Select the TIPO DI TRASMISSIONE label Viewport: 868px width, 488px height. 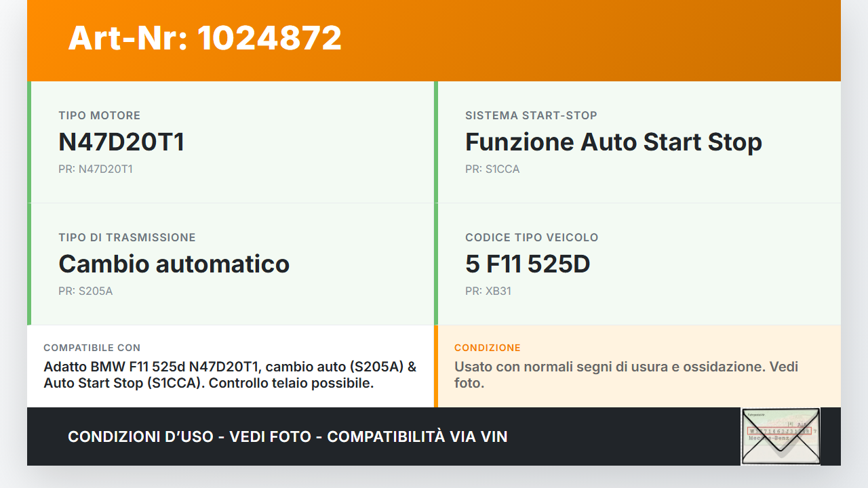click(x=127, y=238)
